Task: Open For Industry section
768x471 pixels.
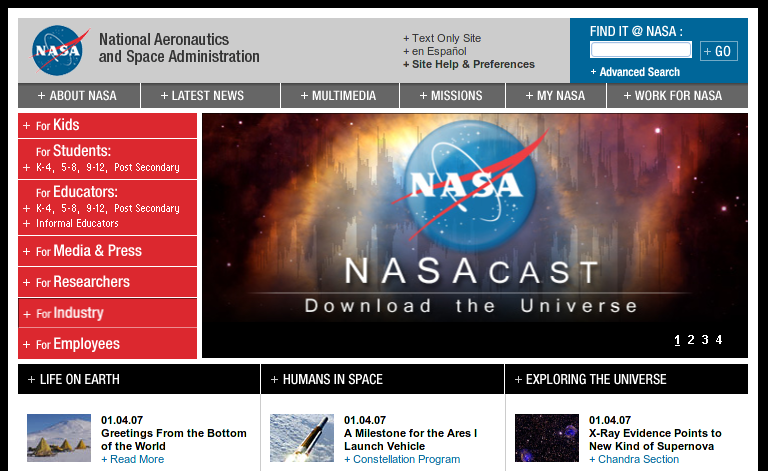Action: [107, 313]
